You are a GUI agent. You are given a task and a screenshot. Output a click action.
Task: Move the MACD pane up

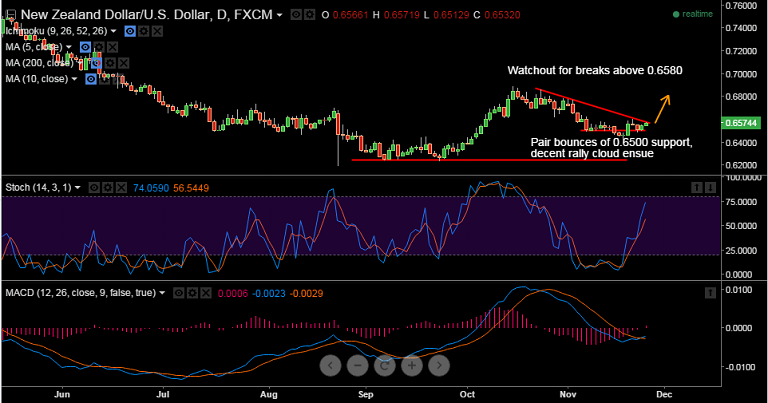pyautogui.click(x=710, y=293)
